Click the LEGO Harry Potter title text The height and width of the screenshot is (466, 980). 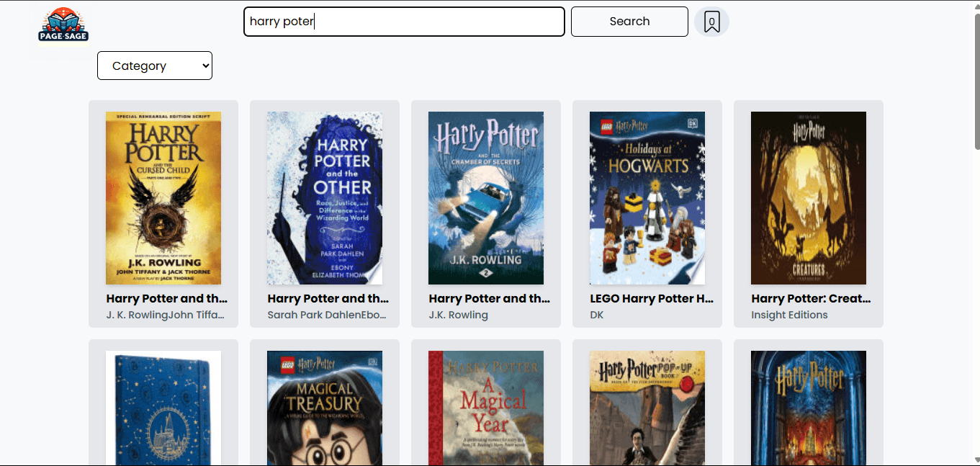[652, 298]
